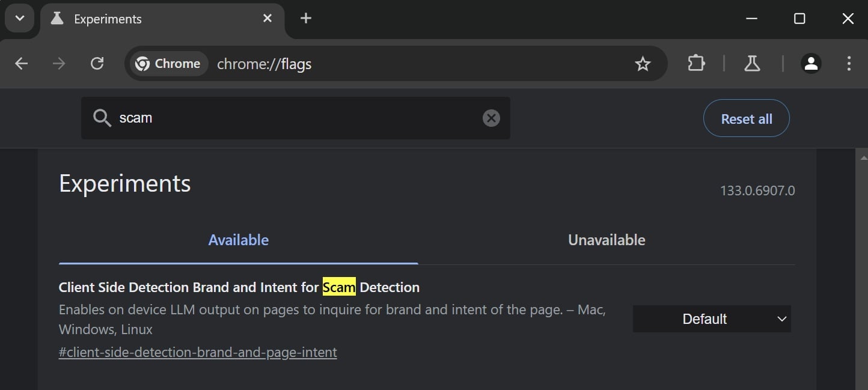Open the tab search dropdown arrow
Viewport: 868px width, 390px height.
20,18
